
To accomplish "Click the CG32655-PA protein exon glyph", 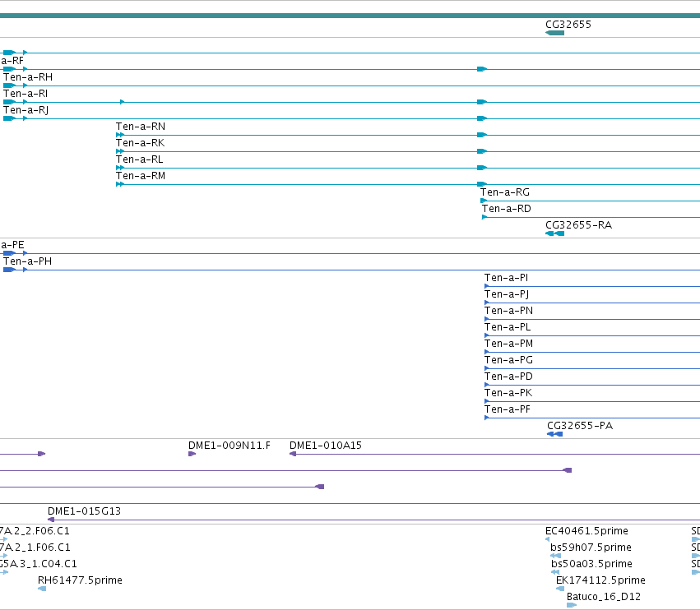I will [555, 434].
